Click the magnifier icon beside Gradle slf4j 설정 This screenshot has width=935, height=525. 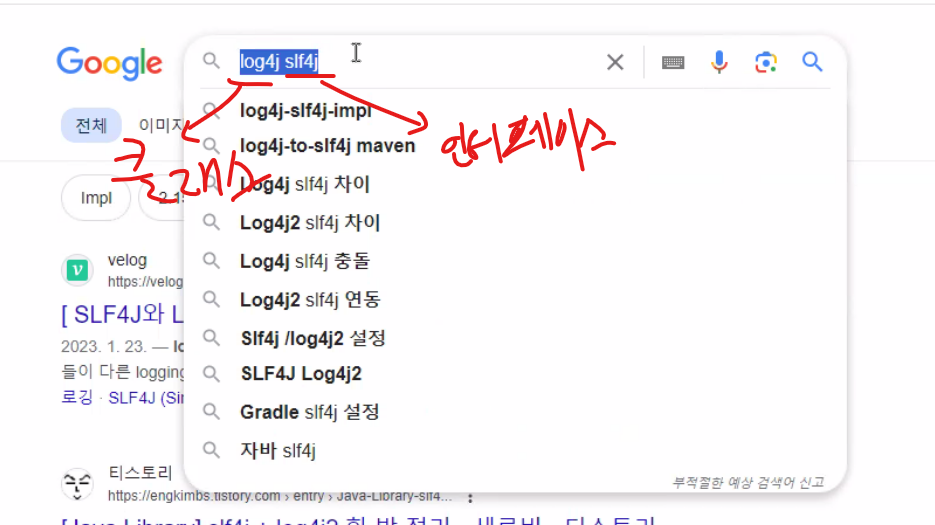211,411
